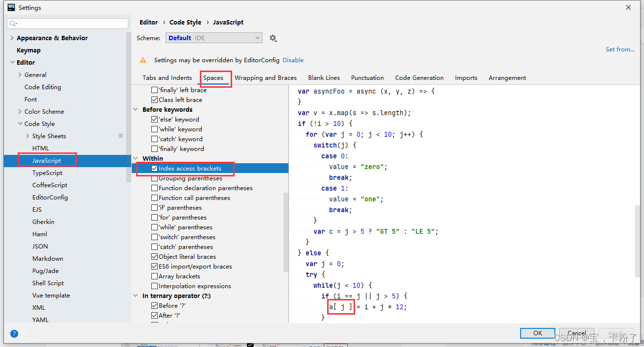Click the options list scrollbar
This screenshot has height=347, width=644.
(286, 231)
